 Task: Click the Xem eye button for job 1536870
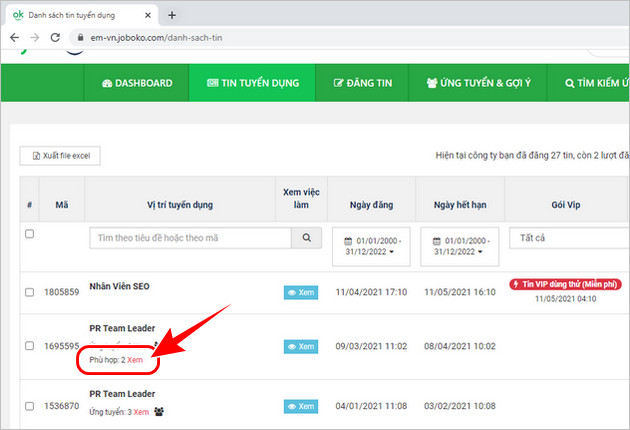(301, 406)
